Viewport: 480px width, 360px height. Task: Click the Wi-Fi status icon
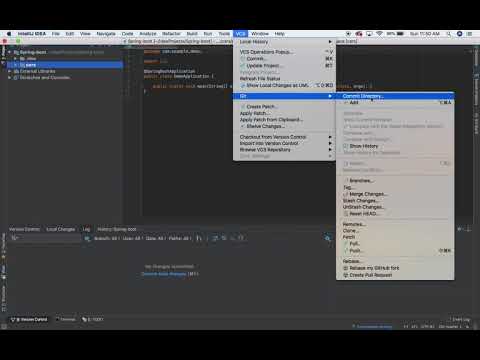pos(379,34)
